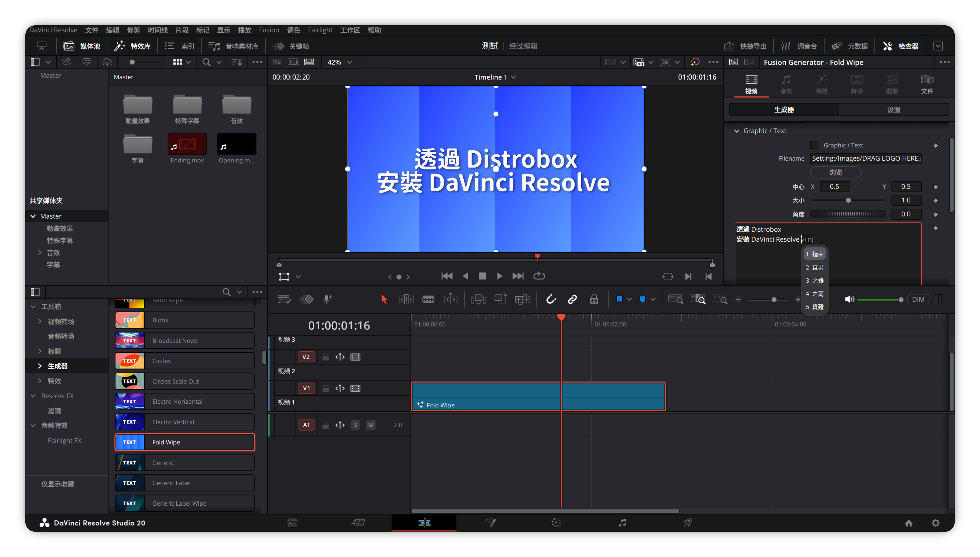Switch to the 文件 inspector tab
This screenshot has width=980, height=557.
pyautogui.click(x=927, y=85)
